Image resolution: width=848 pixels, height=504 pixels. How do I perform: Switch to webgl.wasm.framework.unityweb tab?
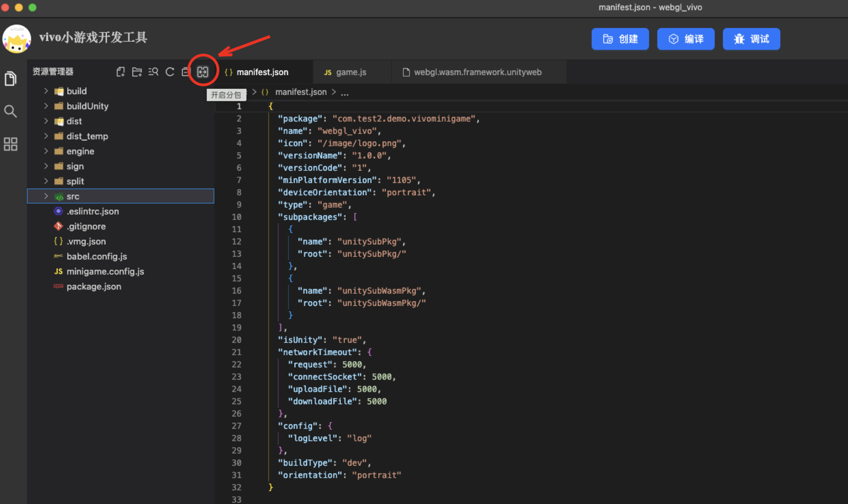click(x=479, y=72)
